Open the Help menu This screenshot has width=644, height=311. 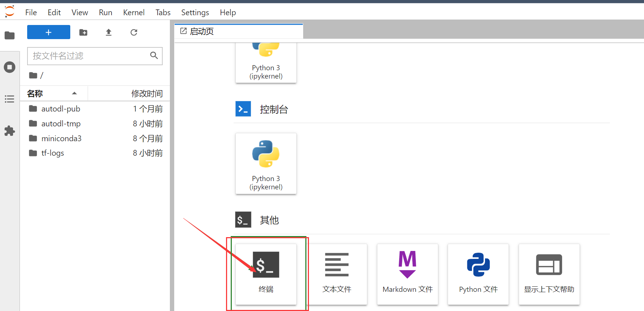tap(228, 12)
